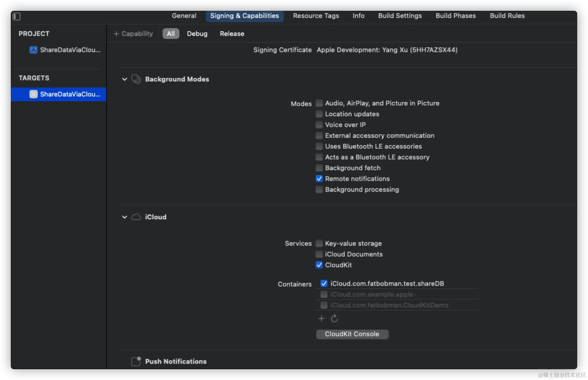This screenshot has height=380, width=588.
Task: Click the add Capability button
Action: 133,34
